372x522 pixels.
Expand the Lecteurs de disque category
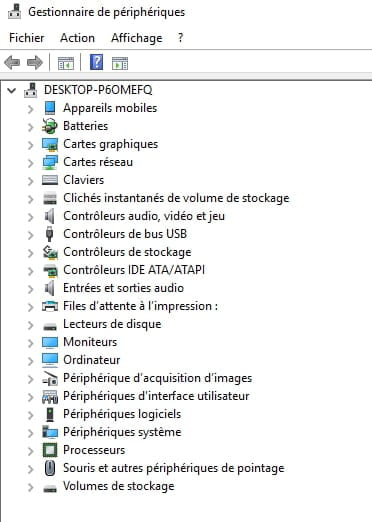pyautogui.click(x=30, y=325)
